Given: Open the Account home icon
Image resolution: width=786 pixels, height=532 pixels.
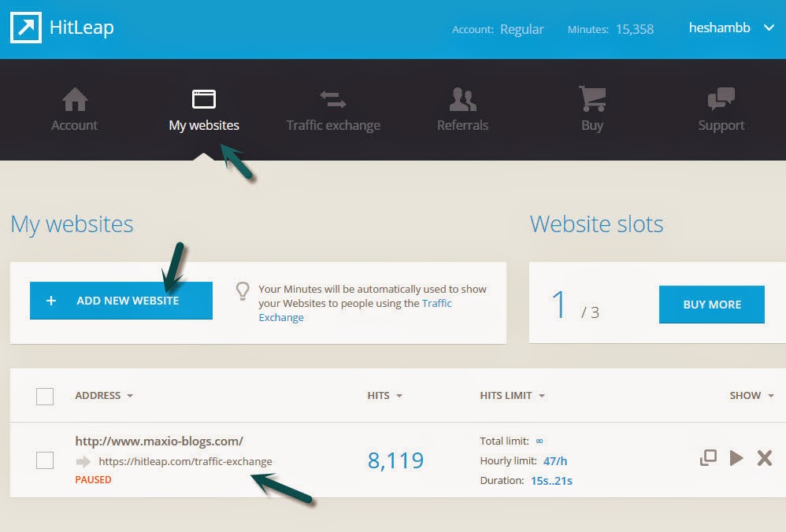Looking at the screenshot, I should (75, 99).
